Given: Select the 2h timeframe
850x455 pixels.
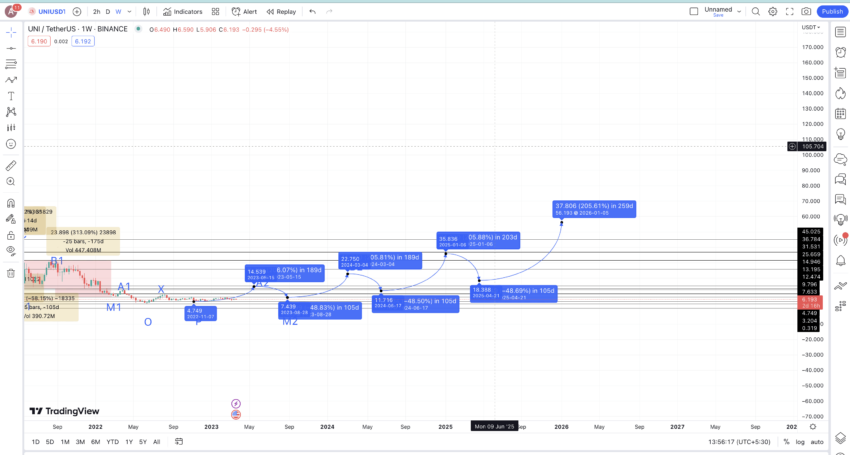Looking at the screenshot, I should (96, 11).
